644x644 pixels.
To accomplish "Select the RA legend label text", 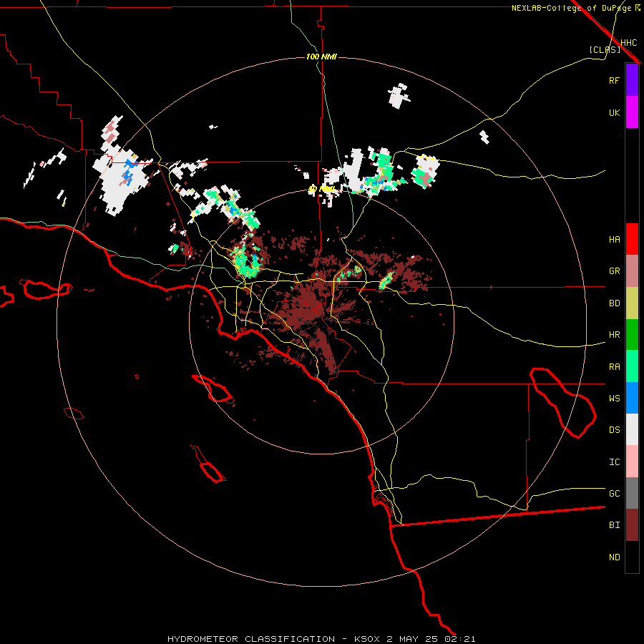I will [614, 367].
